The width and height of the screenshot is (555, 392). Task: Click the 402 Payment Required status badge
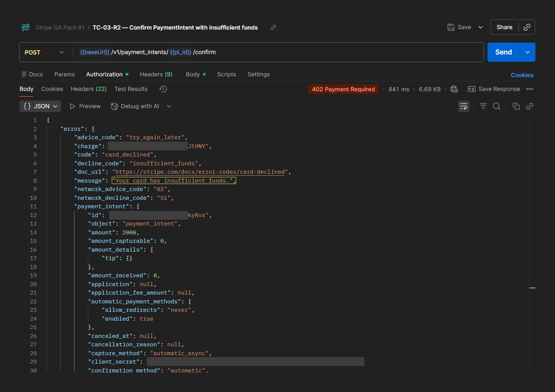(x=343, y=89)
